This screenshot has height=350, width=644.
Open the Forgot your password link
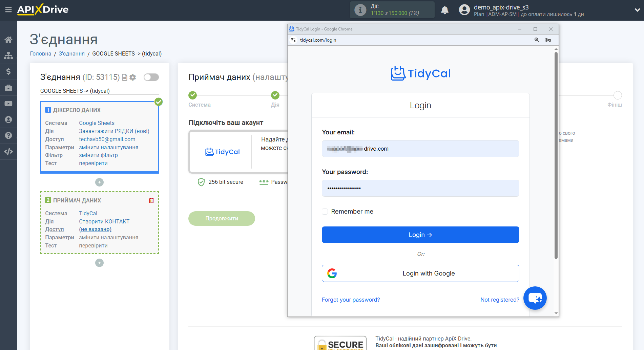(351, 300)
